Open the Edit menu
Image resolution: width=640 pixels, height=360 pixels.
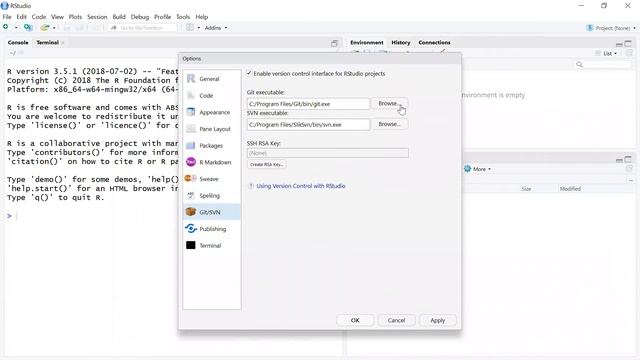pyautogui.click(x=22, y=17)
